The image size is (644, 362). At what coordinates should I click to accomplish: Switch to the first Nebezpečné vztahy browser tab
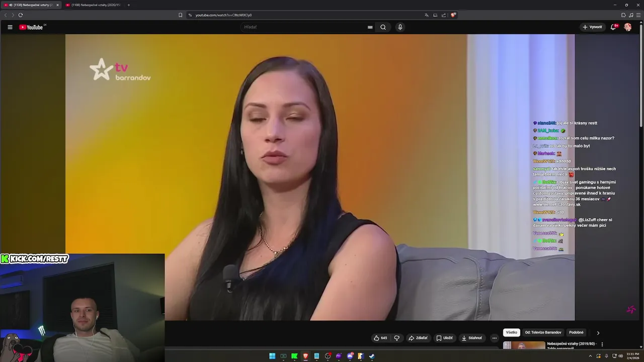[x=31, y=5]
